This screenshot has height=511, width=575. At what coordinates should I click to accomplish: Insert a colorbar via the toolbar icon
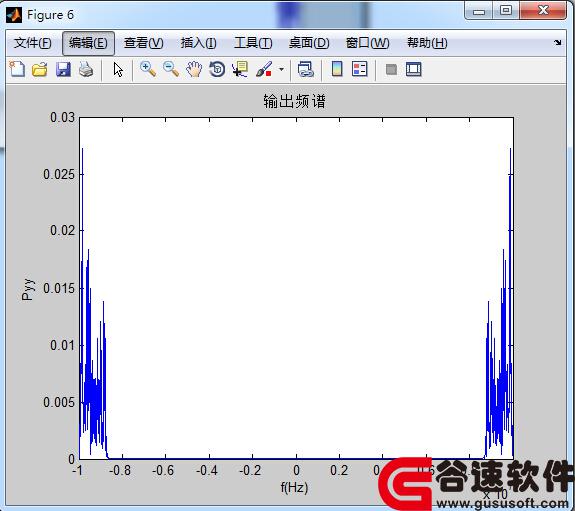click(x=337, y=69)
